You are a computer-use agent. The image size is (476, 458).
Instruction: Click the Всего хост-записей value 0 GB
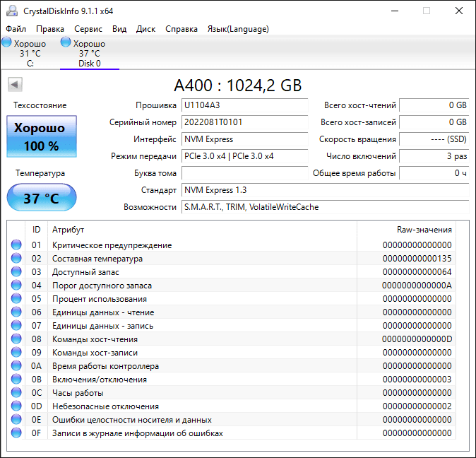[434, 122]
